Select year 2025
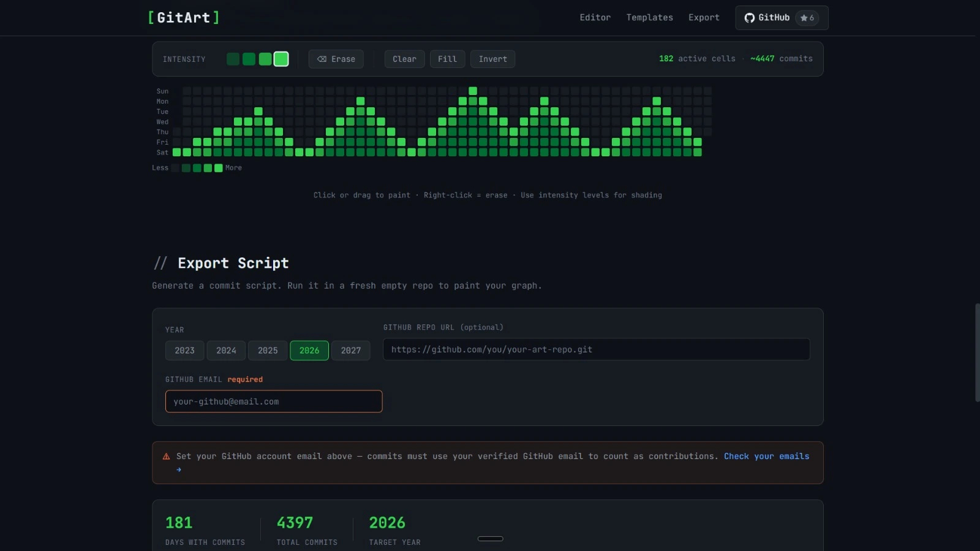The image size is (980, 551). coord(268,351)
